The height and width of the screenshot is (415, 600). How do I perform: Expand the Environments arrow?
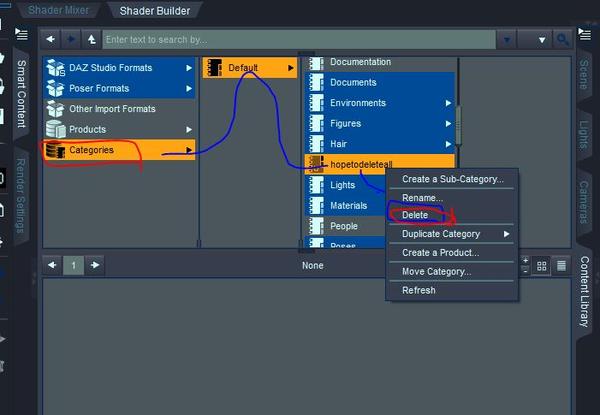448,103
